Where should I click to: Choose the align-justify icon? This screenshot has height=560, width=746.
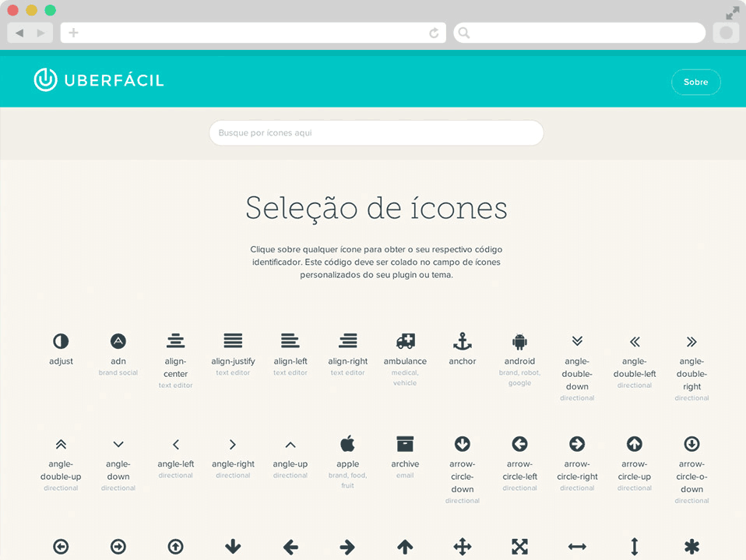click(233, 341)
